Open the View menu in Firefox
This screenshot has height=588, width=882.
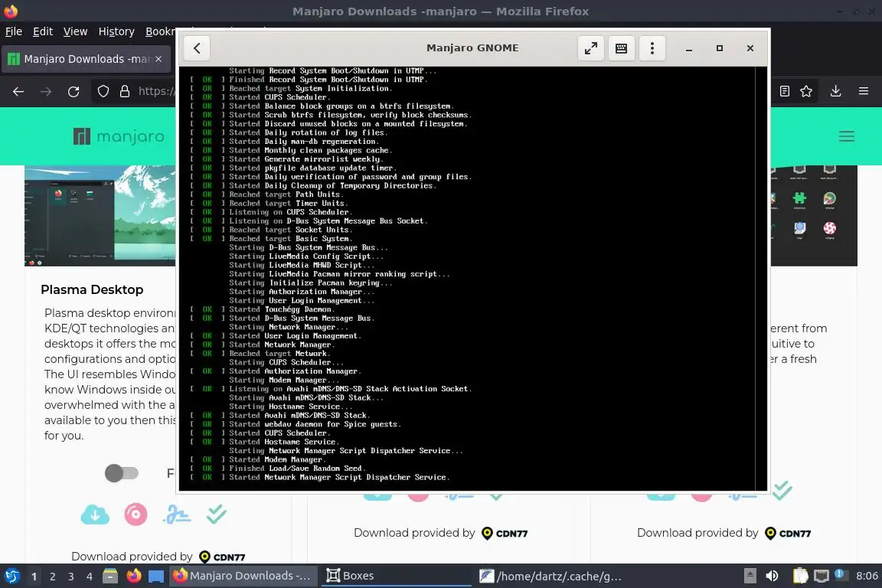(x=75, y=31)
